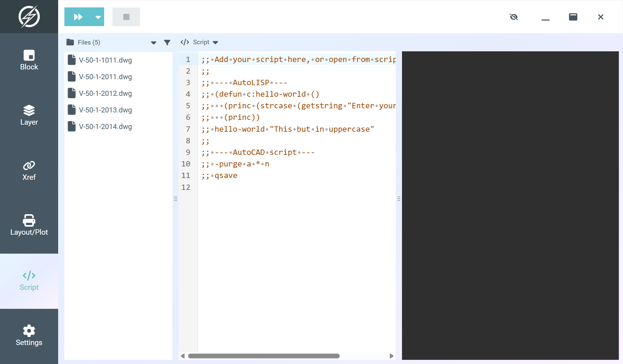
Task: Click the file icon of V-50-1-2014.dwg
Action: click(71, 126)
